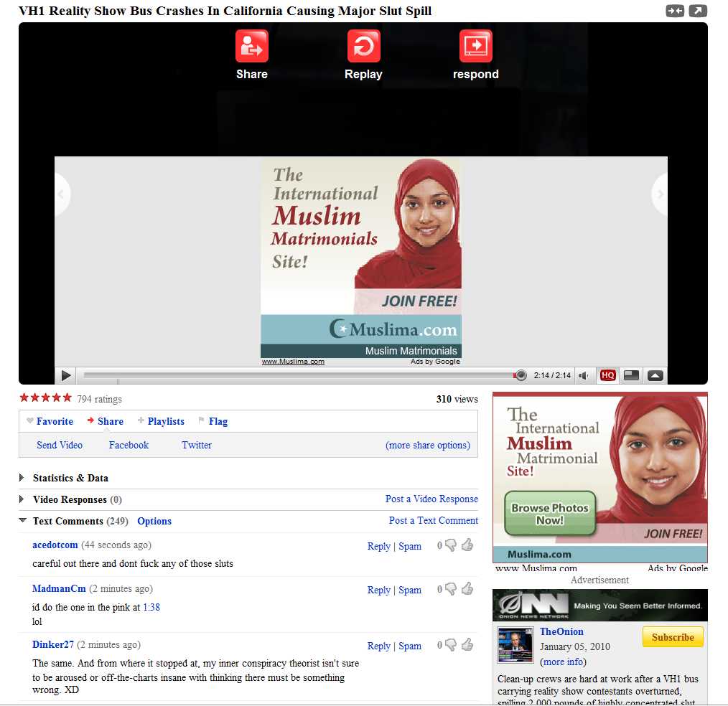This screenshot has width=728, height=706.
Task: Reply to acedotcom's comment
Action: [x=378, y=546]
